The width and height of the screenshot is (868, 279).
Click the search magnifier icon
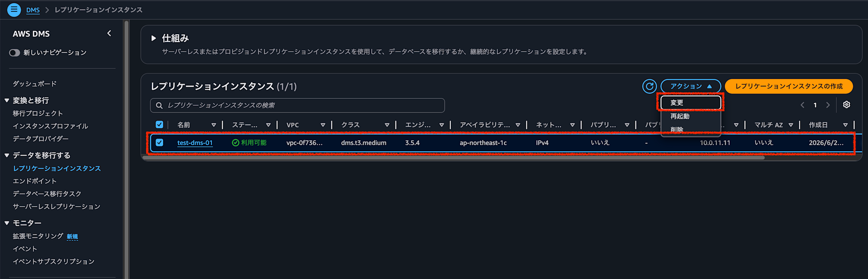pos(159,105)
